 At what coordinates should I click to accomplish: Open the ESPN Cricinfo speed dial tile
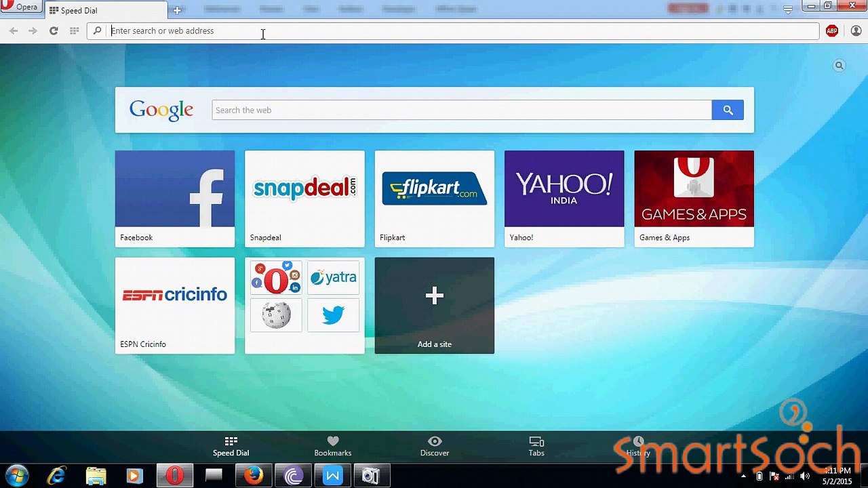[x=175, y=306]
